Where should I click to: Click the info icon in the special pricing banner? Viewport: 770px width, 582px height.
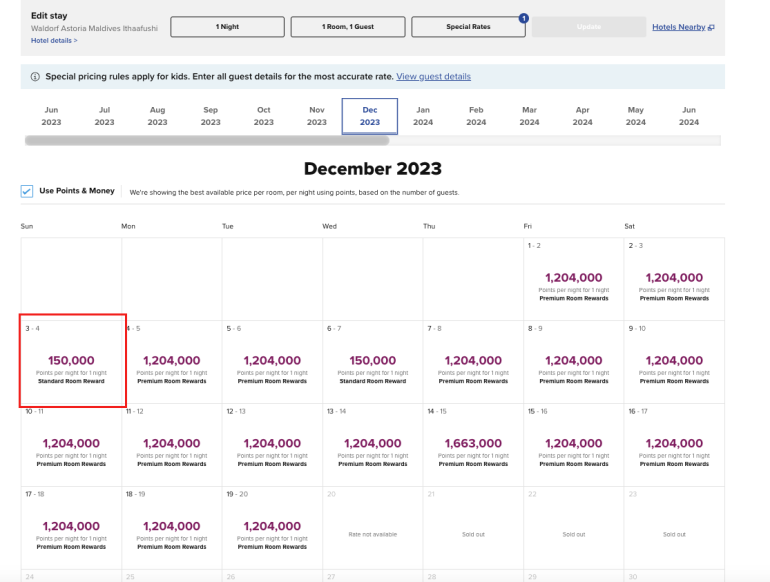35,77
